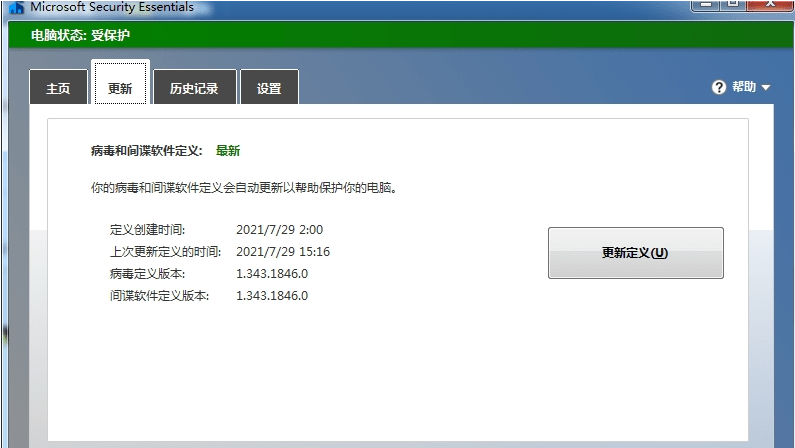Screen dimensions: 795x448
Task: Click the 病毒定义版本 label
Action: tap(148, 274)
